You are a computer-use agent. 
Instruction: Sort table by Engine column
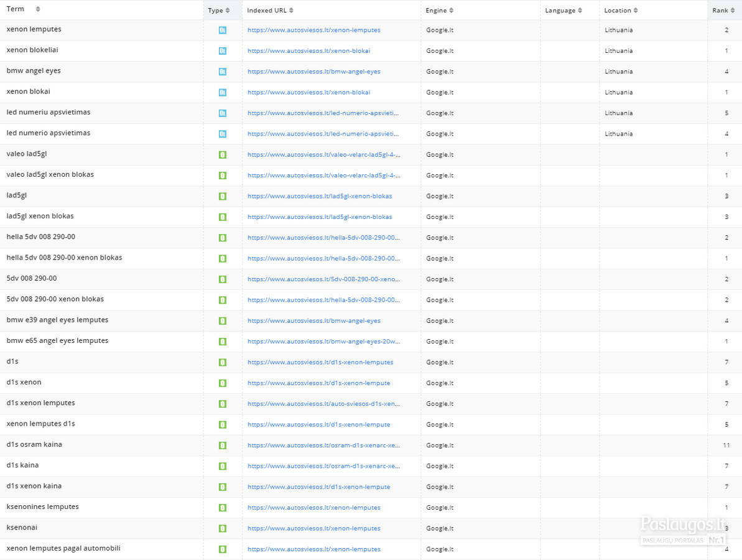click(x=451, y=11)
